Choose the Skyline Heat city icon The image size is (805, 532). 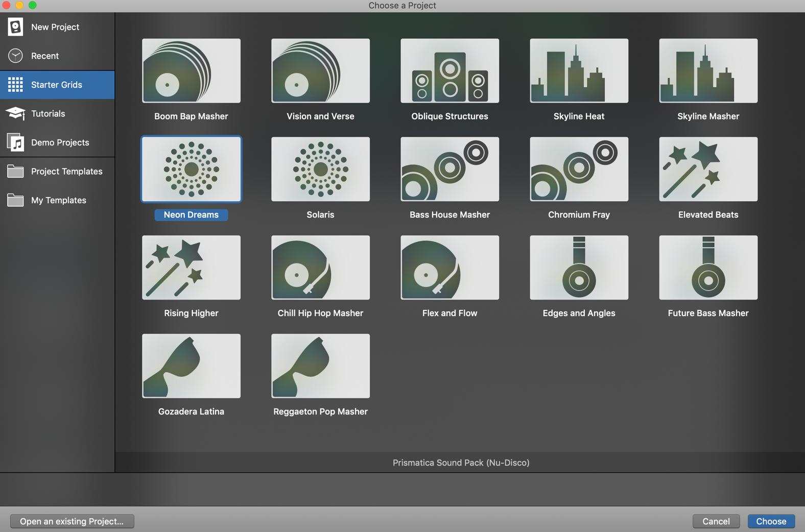tap(579, 71)
